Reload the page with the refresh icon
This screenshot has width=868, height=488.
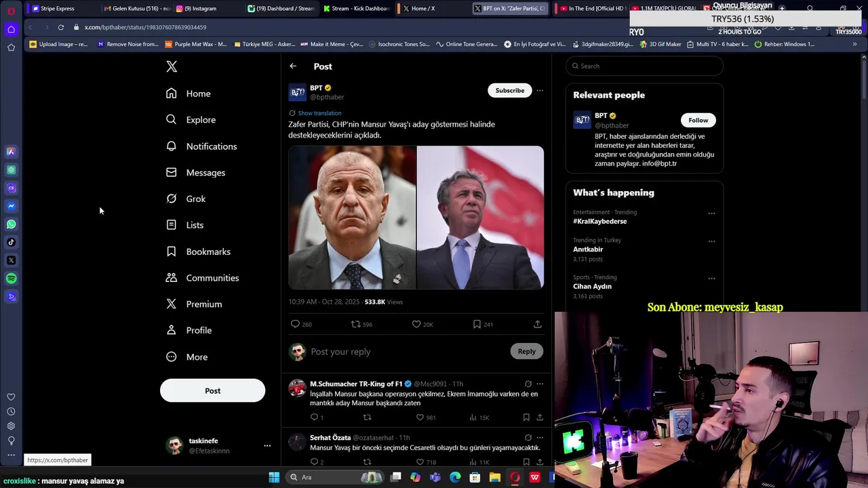61,27
